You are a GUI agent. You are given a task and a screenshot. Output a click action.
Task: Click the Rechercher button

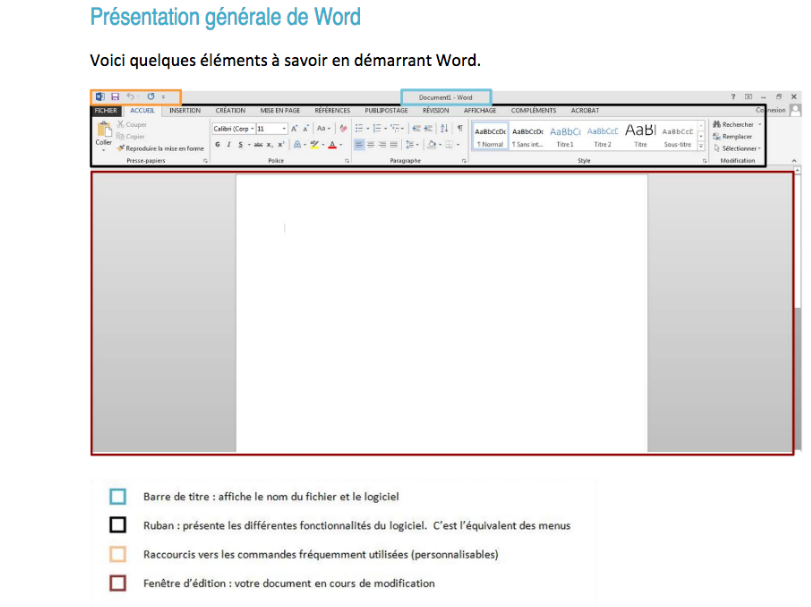tap(733, 125)
